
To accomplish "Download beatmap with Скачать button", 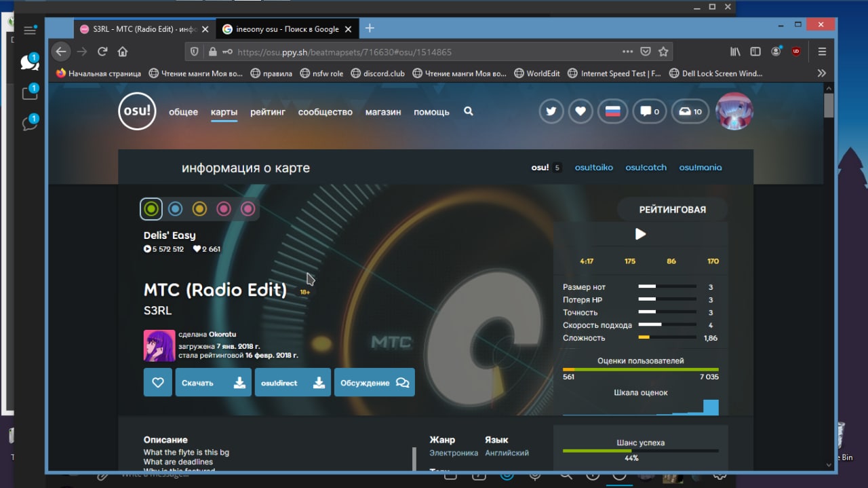I will (x=213, y=382).
